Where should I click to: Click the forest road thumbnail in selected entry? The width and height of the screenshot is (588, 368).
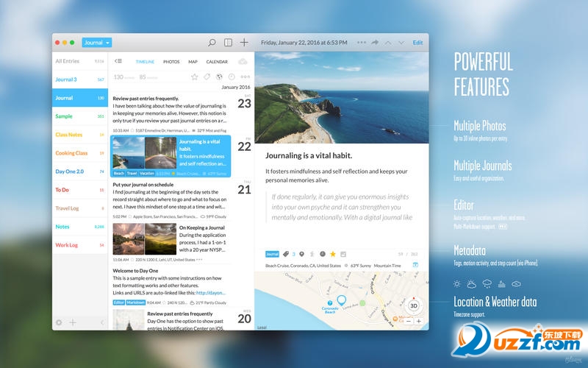click(160, 152)
